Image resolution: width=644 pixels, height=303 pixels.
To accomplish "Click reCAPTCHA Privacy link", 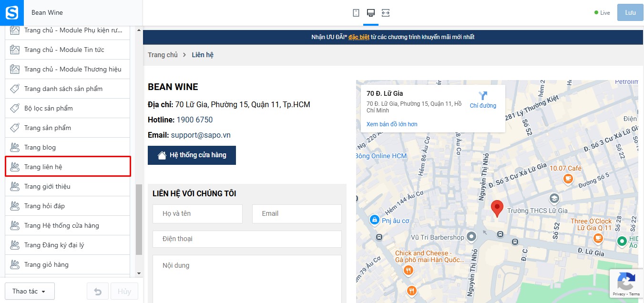I will click(x=619, y=294).
